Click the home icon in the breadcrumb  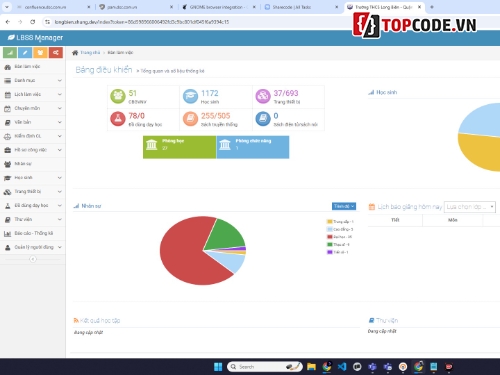click(75, 53)
